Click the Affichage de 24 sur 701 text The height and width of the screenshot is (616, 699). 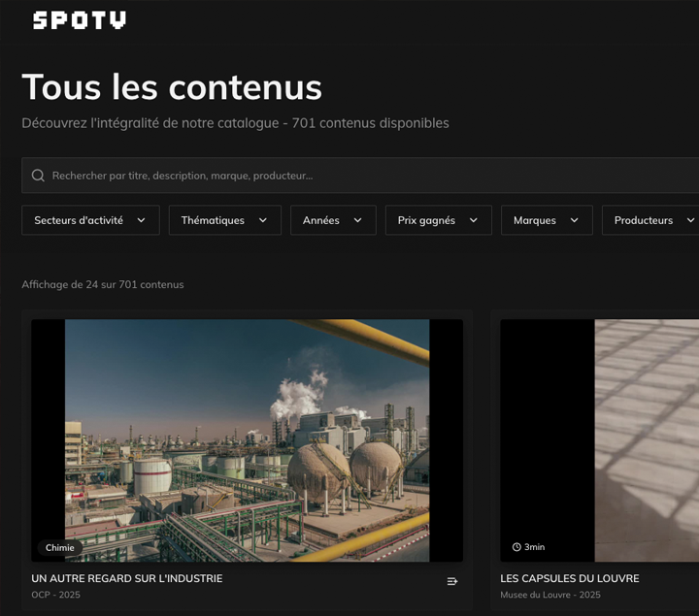(103, 284)
